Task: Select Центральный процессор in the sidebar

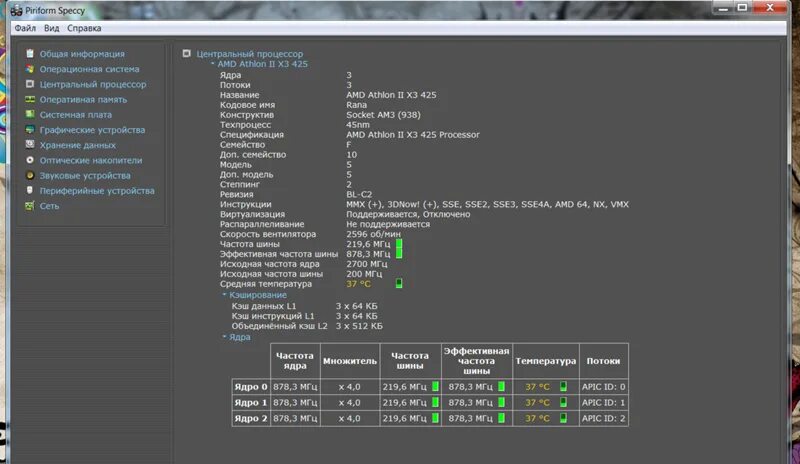Action: (93, 84)
